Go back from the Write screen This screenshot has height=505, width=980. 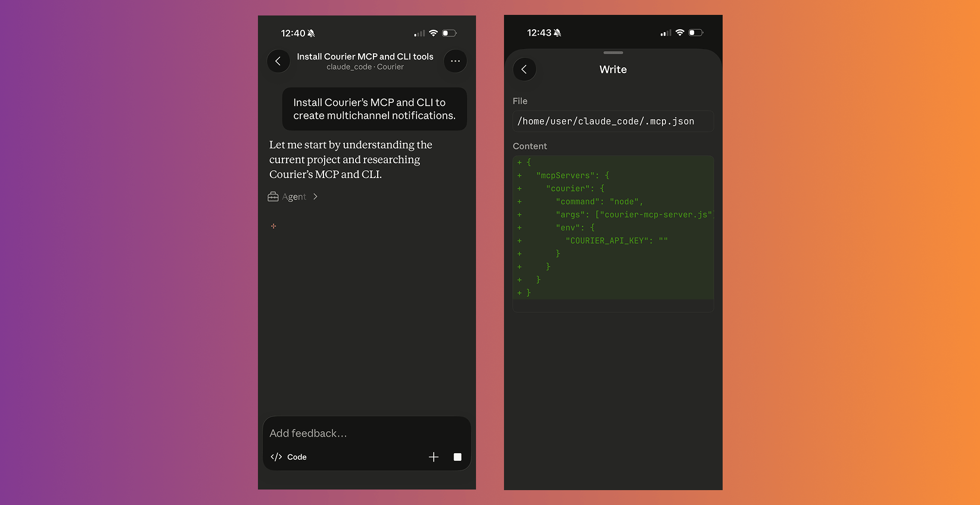(524, 70)
